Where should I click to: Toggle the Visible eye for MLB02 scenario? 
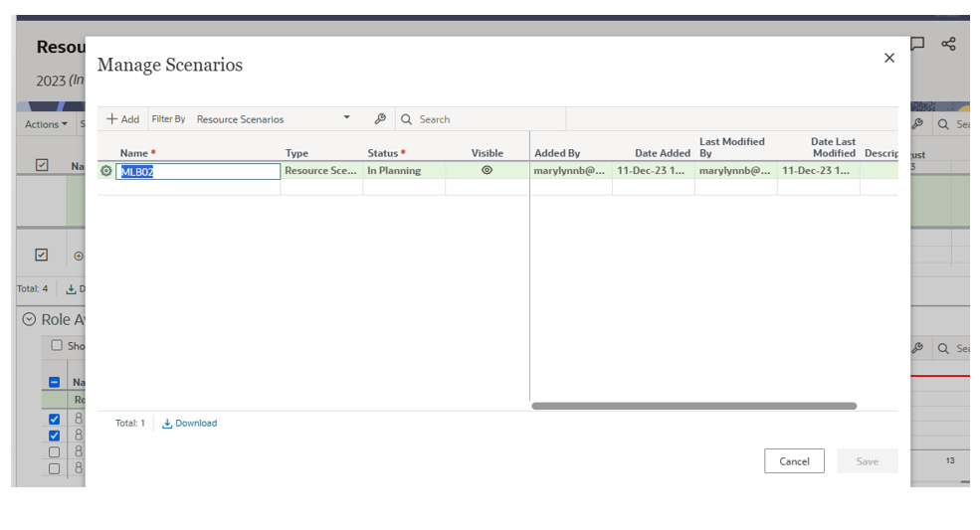click(487, 171)
